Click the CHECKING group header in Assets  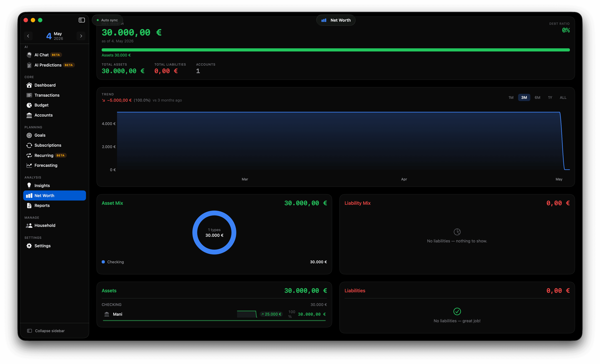click(112, 305)
